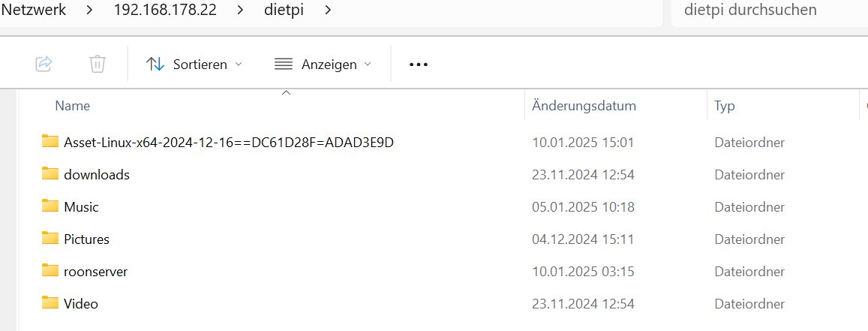Click the Typ column header
The width and height of the screenshot is (868, 331).
point(725,106)
